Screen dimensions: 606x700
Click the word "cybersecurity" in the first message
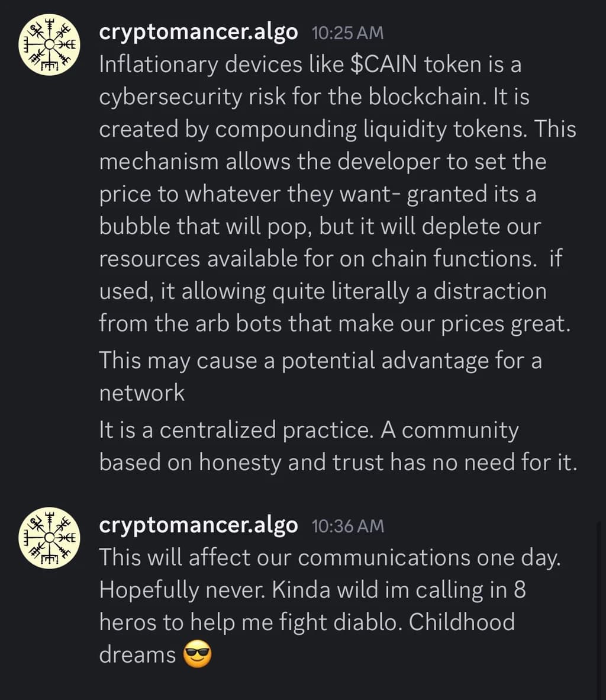click(170, 97)
